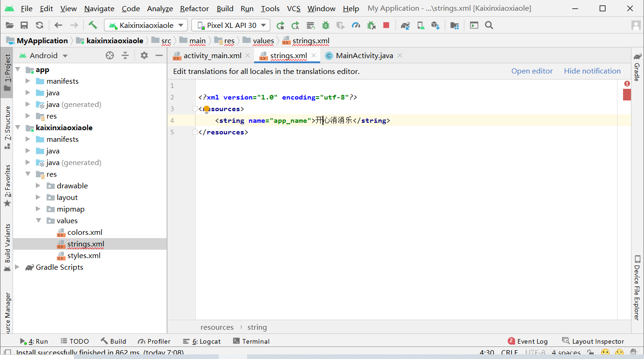Hide the translations notification

pyautogui.click(x=592, y=71)
